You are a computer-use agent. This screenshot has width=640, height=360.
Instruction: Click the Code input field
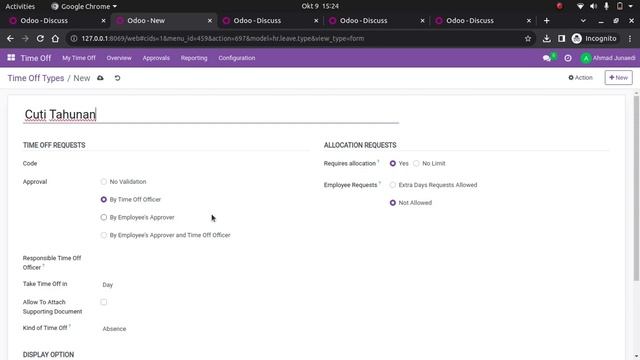[204, 163]
